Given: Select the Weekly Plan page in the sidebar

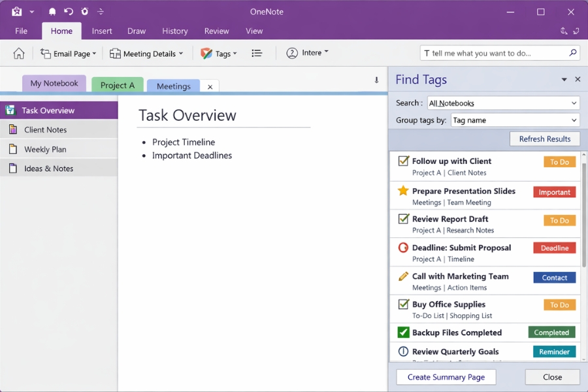Looking at the screenshot, I should pos(46,149).
